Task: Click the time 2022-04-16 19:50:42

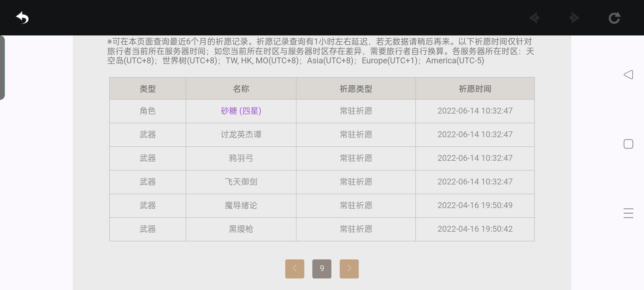Action: (x=475, y=229)
